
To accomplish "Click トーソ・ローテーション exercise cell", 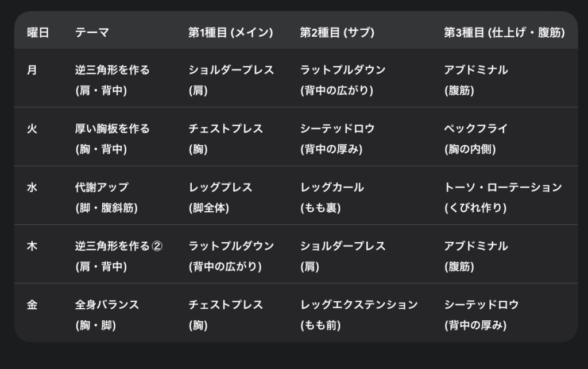I will 503,188.
